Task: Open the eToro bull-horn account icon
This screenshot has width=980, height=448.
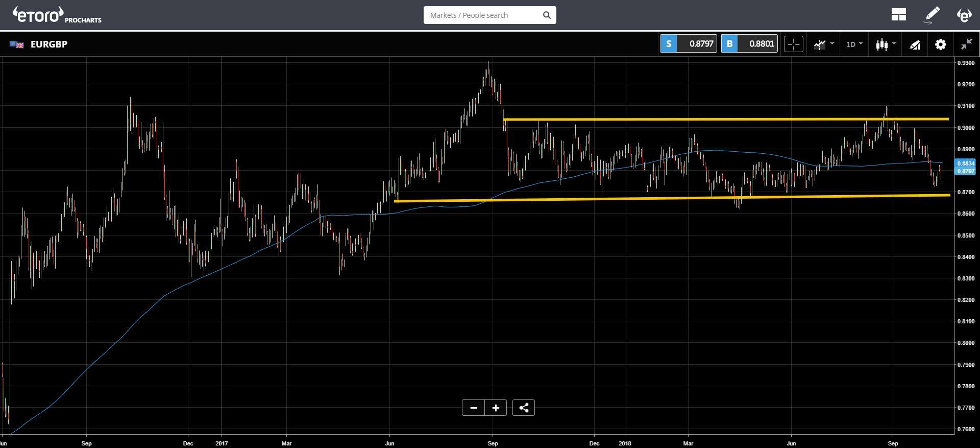Action: point(964,15)
